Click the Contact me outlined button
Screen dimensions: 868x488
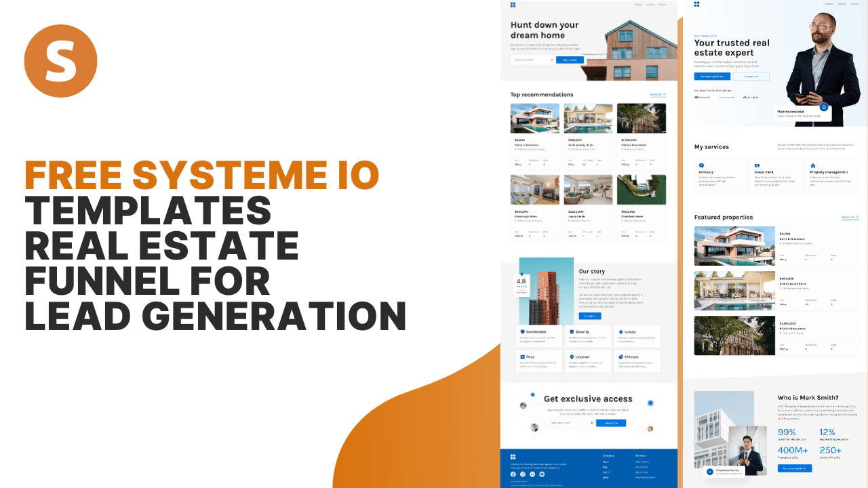(x=751, y=76)
